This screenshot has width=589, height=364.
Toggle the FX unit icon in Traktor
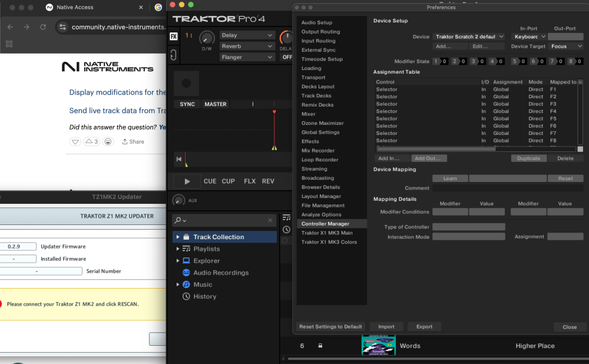tap(174, 37)
